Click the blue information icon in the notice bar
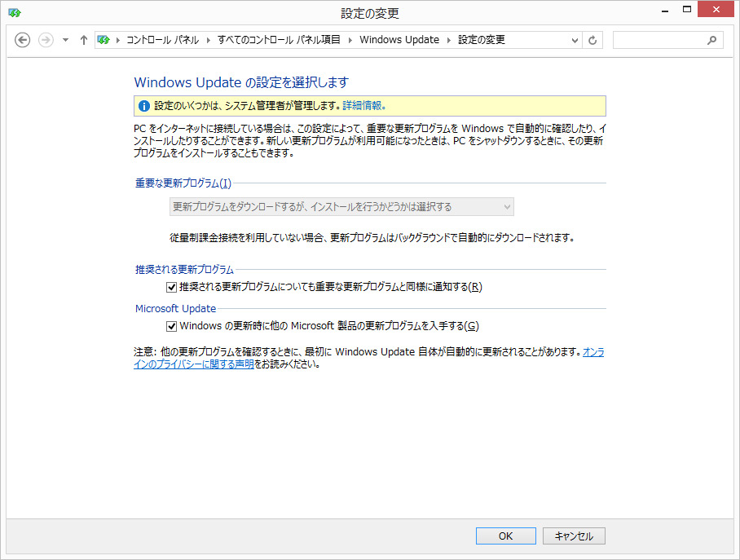 point(144,106)
